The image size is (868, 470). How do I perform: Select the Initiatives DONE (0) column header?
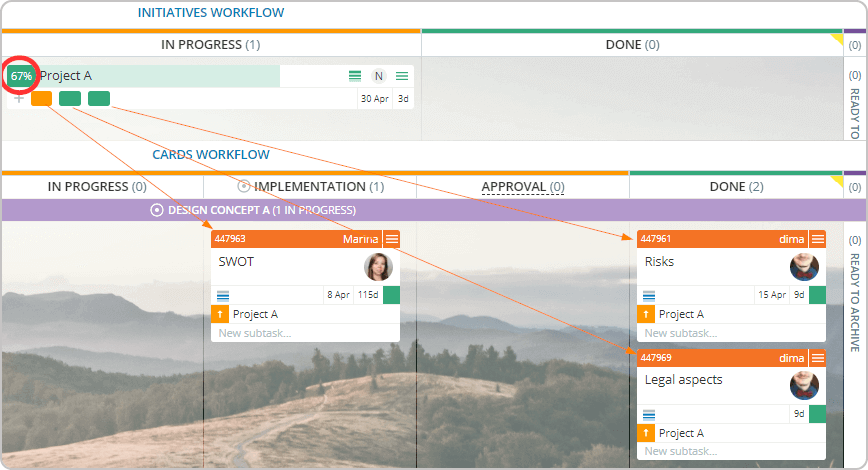click(x=632, y=45)
